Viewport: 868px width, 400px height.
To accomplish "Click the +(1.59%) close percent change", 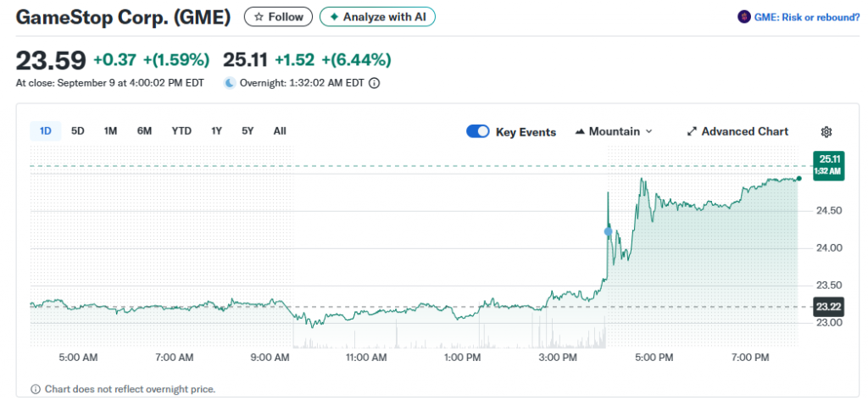I will tap(176, 60).
